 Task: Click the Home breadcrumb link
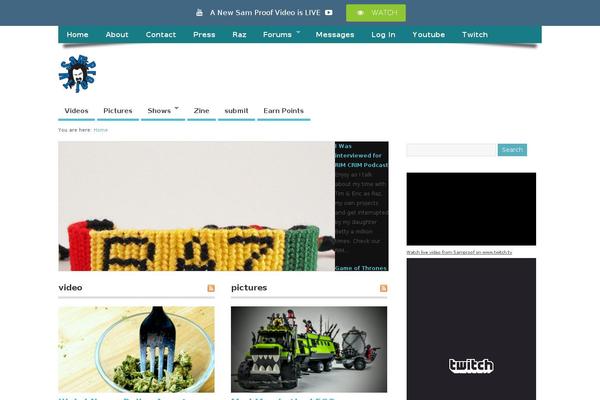click(x=101, y=130)
